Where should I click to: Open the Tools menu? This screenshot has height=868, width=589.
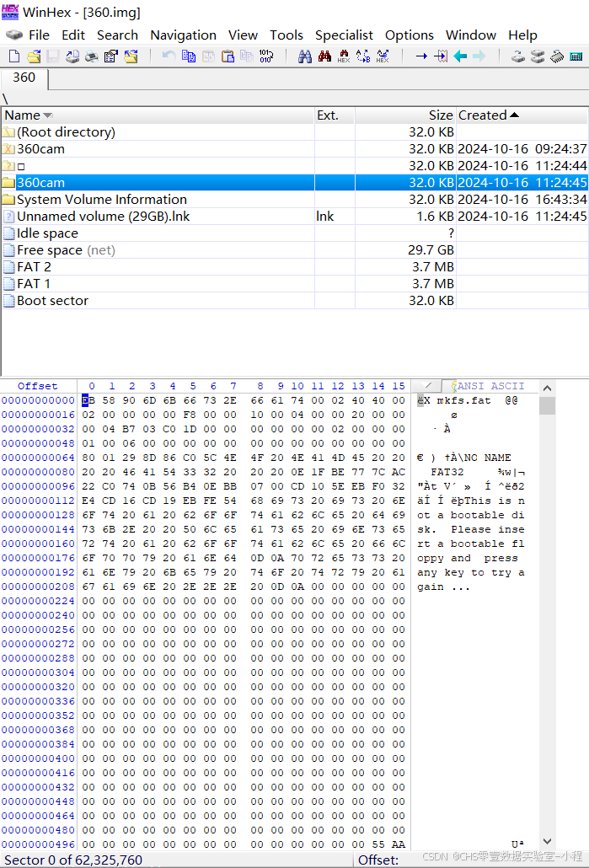(286, 35)
